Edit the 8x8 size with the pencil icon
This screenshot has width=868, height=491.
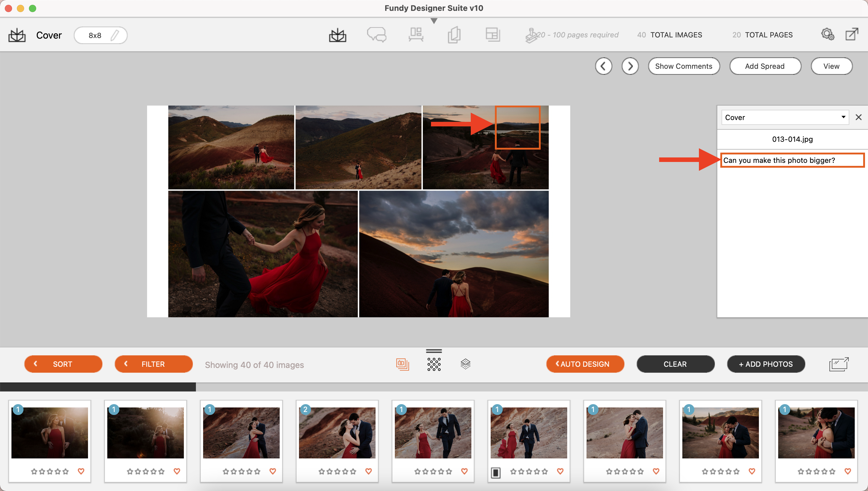pyautogui.click(x=115, y=35)
